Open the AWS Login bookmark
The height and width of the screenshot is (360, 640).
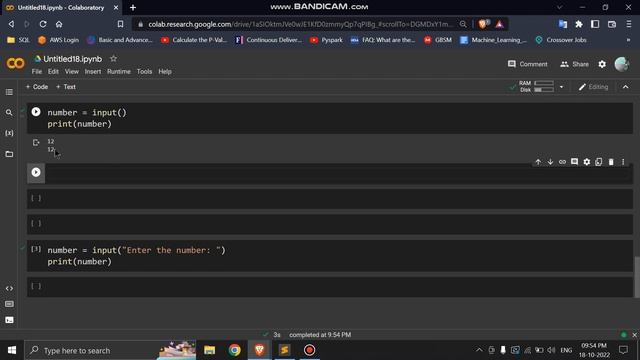coord(58,40)
